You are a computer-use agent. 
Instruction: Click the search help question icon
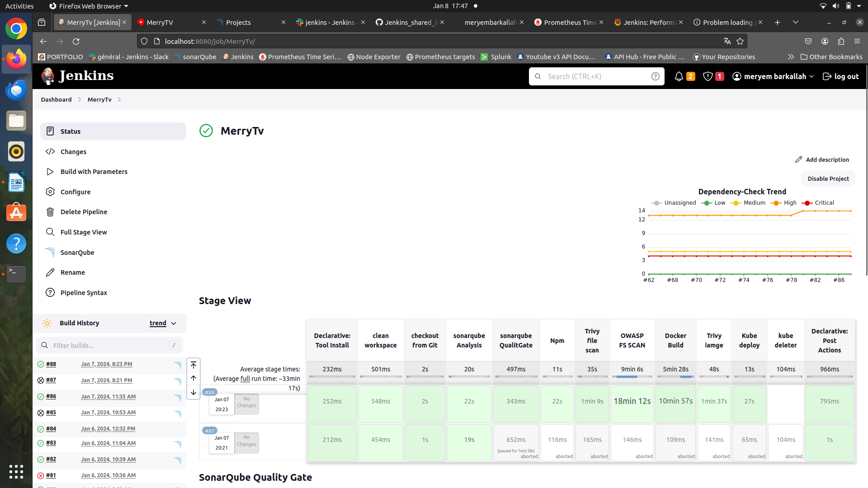[x=655, y=76]
